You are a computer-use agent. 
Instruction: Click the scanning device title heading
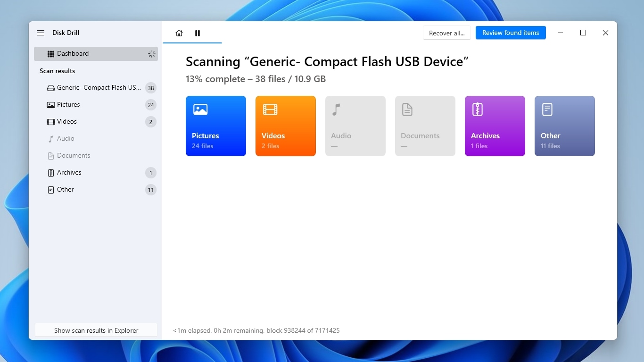tap(327, 61)
